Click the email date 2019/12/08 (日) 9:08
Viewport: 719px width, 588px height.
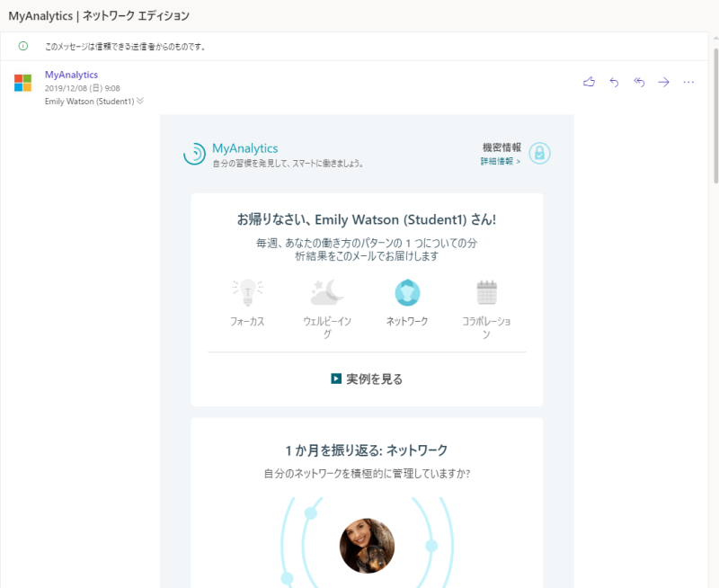(x=83, y=88)
